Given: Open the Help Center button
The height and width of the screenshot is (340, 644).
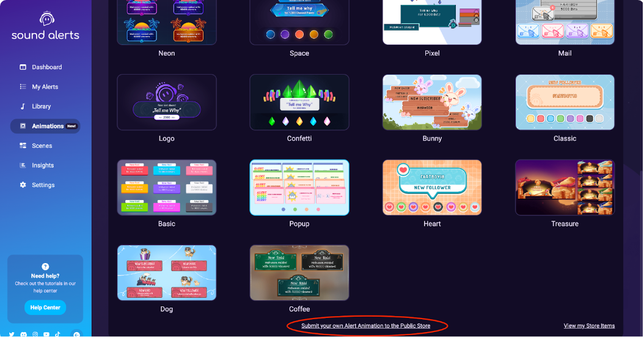Looking at the screenshot, I should tap(45, 308).
